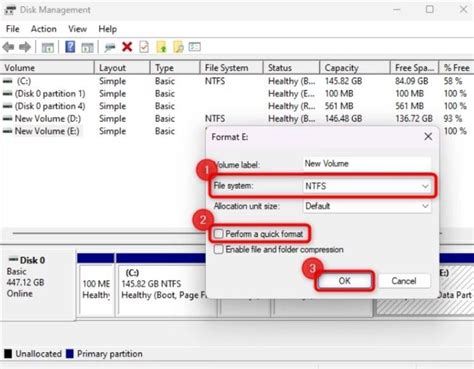The height and width of the screenshot is (369, 474).
Task: Open the blue Help toolbar icon
Action: [70, 47]
